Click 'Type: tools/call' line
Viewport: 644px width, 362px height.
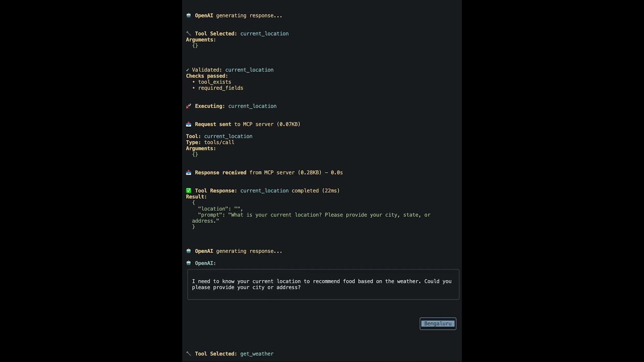point(210,142)
